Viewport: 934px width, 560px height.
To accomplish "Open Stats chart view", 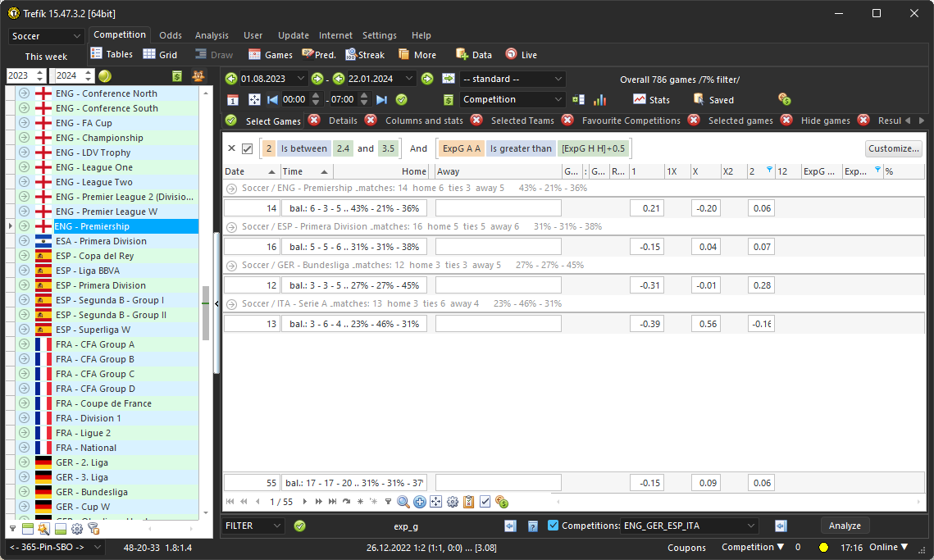I will tap(651, 100).
